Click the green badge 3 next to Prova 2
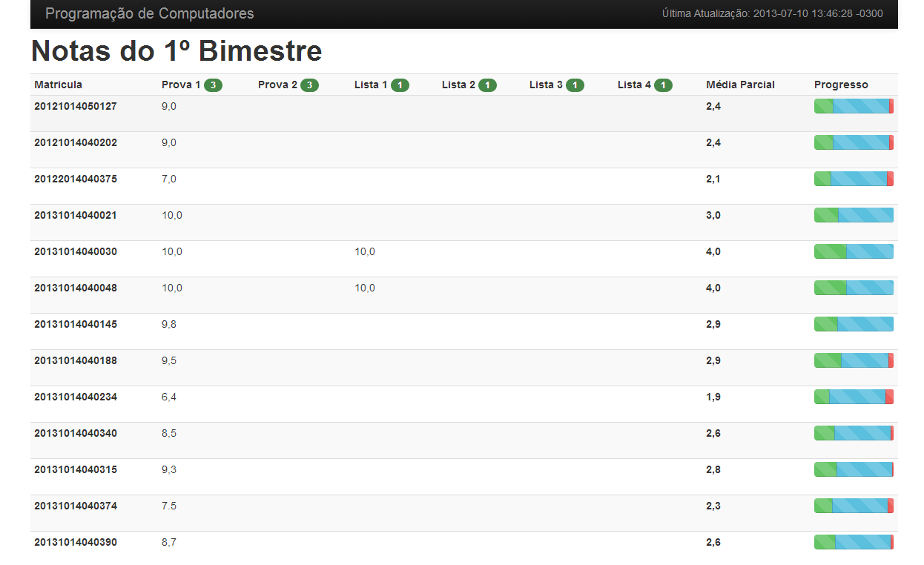Screen dimensions: 924x565 point(310,85)
